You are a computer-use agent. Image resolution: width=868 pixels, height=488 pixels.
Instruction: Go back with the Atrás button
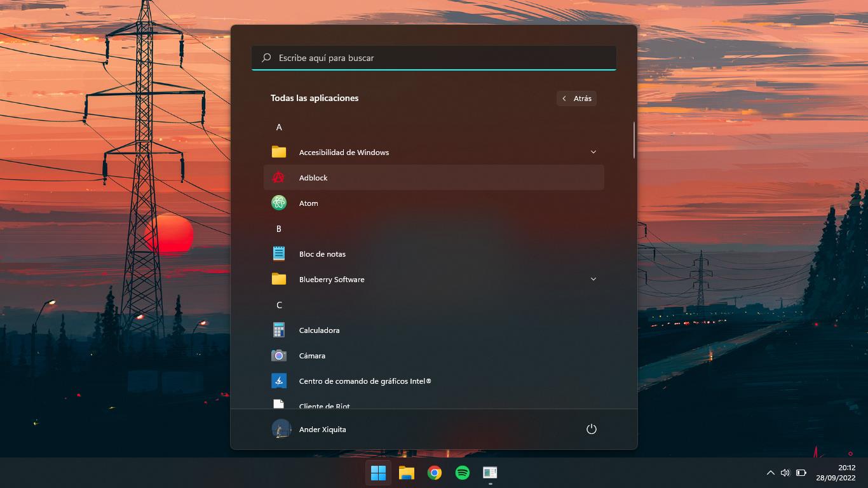[576, 98]
